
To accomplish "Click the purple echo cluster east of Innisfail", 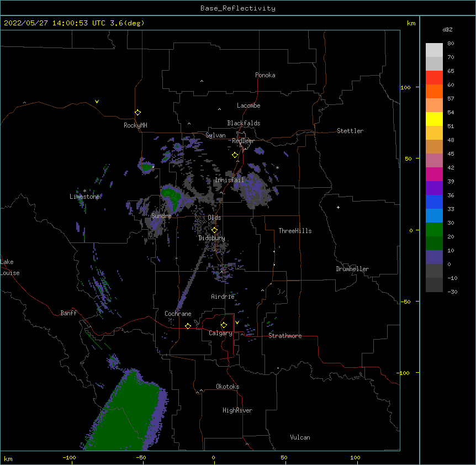I will (x=255, y=188).
